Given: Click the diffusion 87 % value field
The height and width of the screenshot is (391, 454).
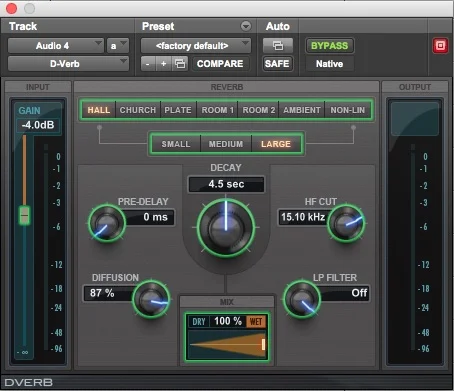Looking at the screenshot, I should pos(108,293).
